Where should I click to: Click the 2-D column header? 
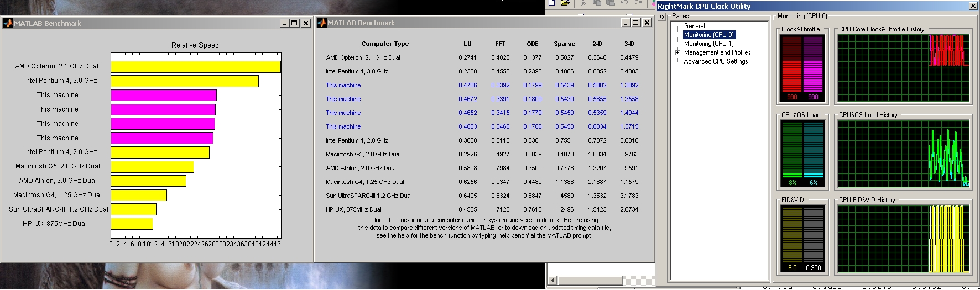pos(597,44)
